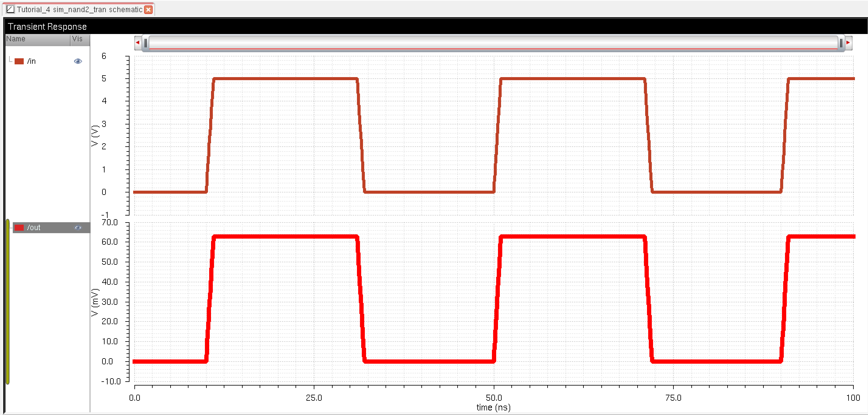The image size is (868, 415).
Task: Click the /out trace color swatch
Action: point(19,227)
